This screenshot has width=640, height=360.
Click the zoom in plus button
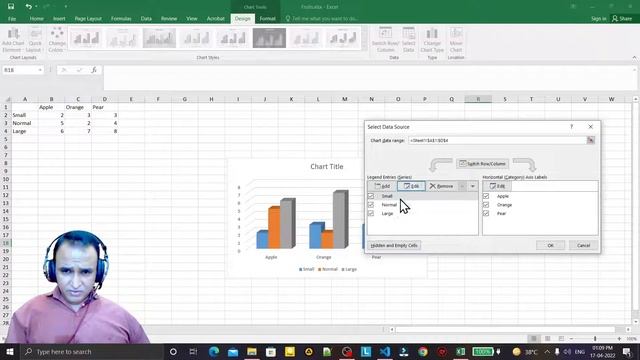click(619, 339)
